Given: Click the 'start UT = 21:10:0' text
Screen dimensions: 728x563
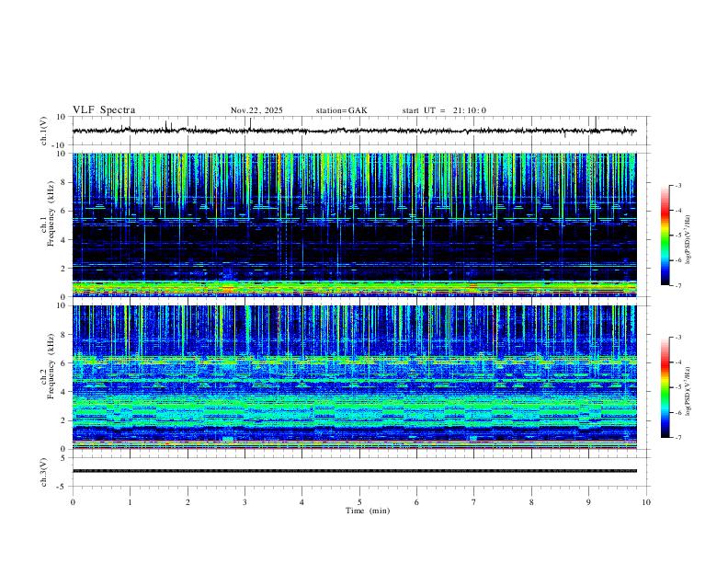Looking at the screenshot, I should 444,110.
